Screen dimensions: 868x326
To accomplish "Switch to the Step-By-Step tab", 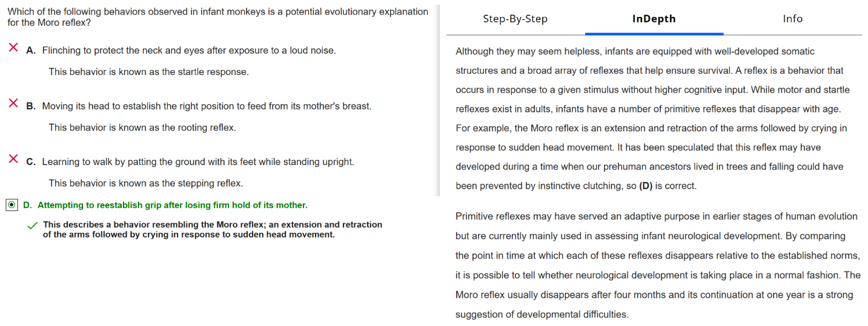I will [515, 19].
